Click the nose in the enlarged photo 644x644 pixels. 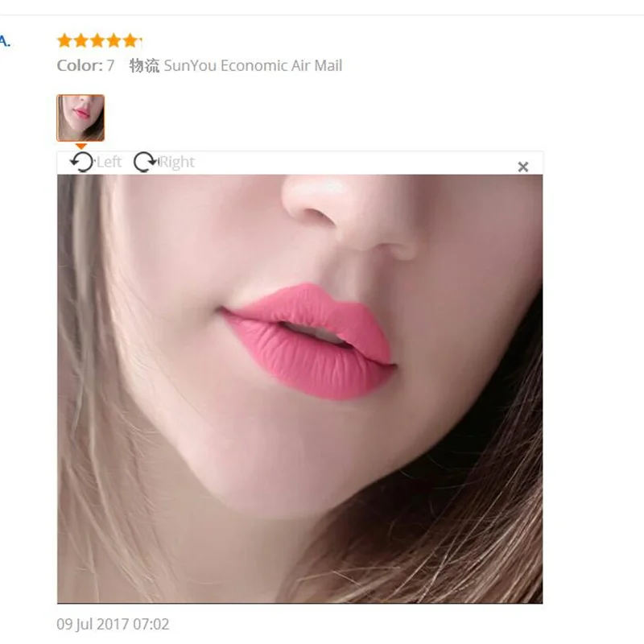[349, 213]
